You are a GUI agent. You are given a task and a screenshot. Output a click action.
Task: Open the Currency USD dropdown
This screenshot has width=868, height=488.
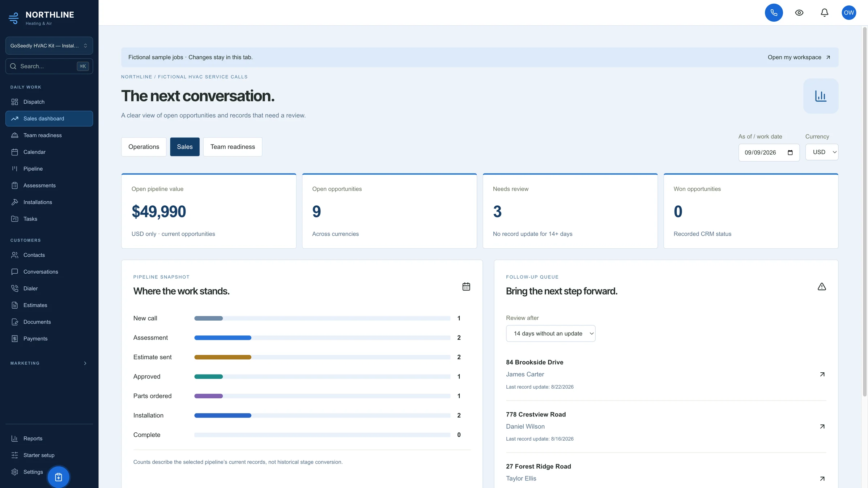(822, 152)
